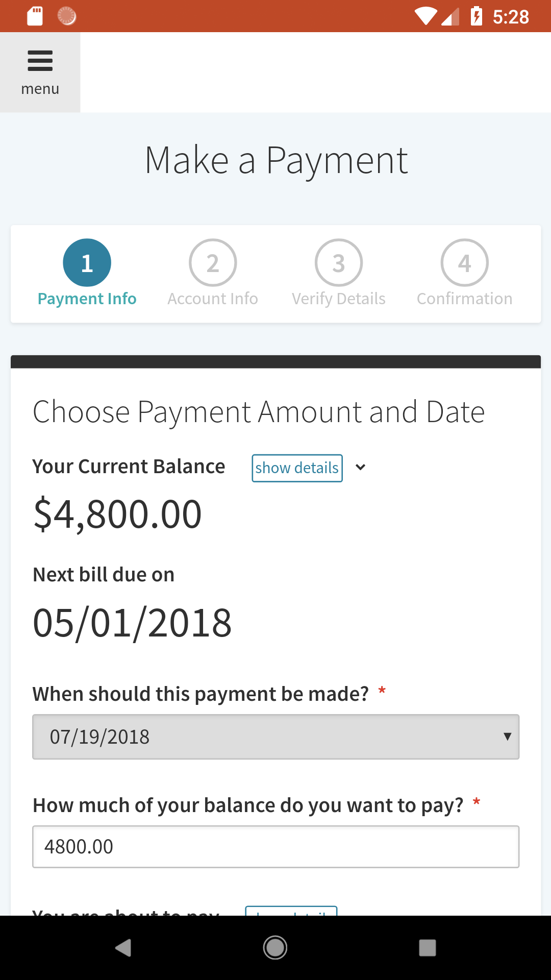Screen dimensions: 551x980
Task: Tap the WiFi status bar icon
Action: [x=425, y=16]
